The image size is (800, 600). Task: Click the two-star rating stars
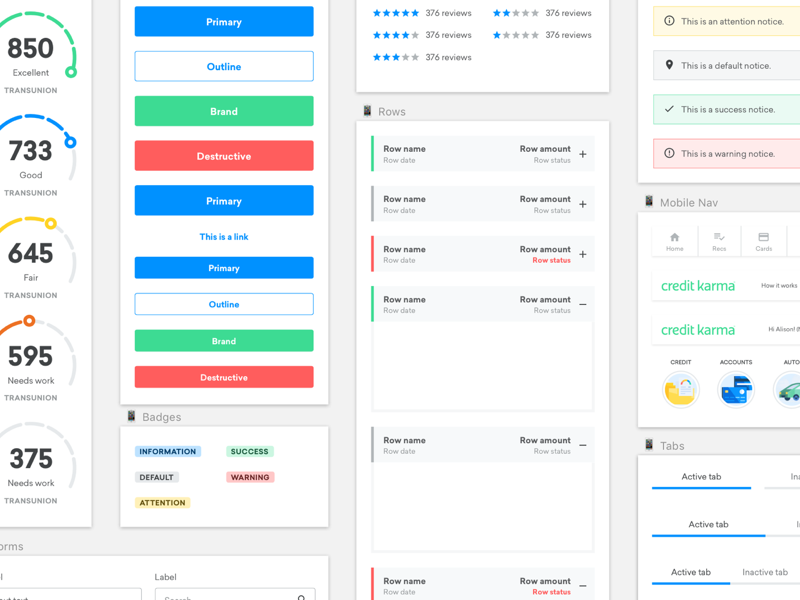tap(515, 13)
